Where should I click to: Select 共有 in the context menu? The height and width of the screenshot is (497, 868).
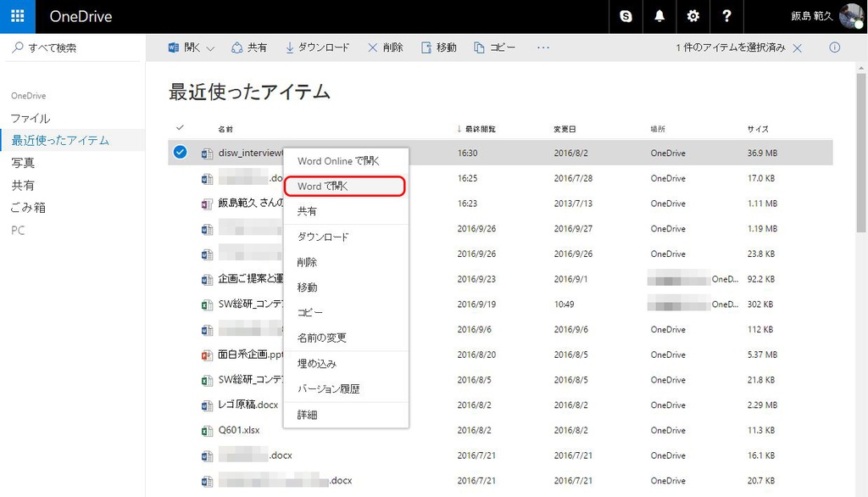click(346, 211)
